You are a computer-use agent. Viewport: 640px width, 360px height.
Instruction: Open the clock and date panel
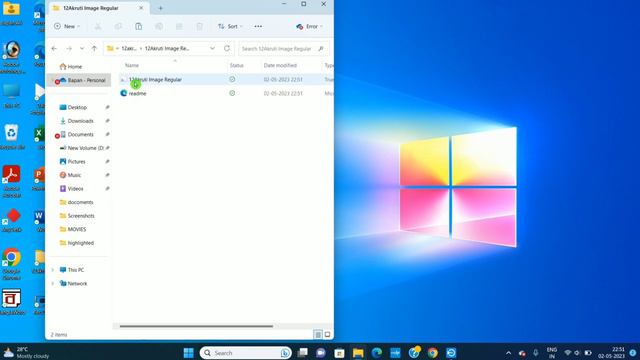pyautogui.click(x=611, y=353)
